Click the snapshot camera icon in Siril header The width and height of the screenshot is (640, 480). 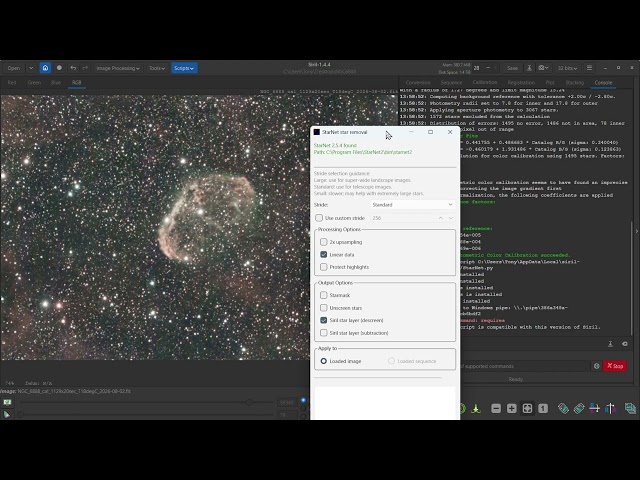[543, 68]
